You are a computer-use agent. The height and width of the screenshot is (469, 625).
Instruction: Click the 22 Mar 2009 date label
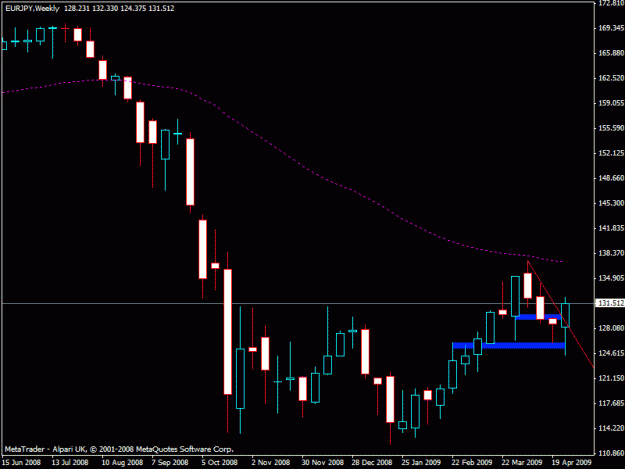tap(522, 463)
